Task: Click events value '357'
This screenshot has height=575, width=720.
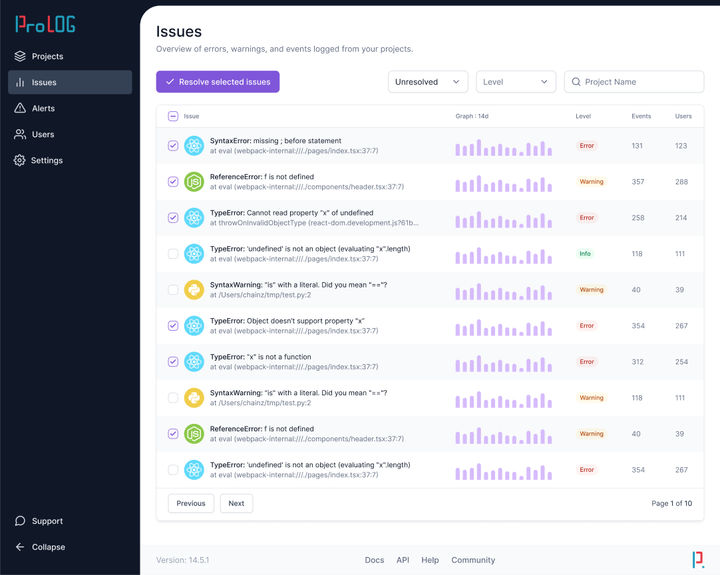Action: 638,182
